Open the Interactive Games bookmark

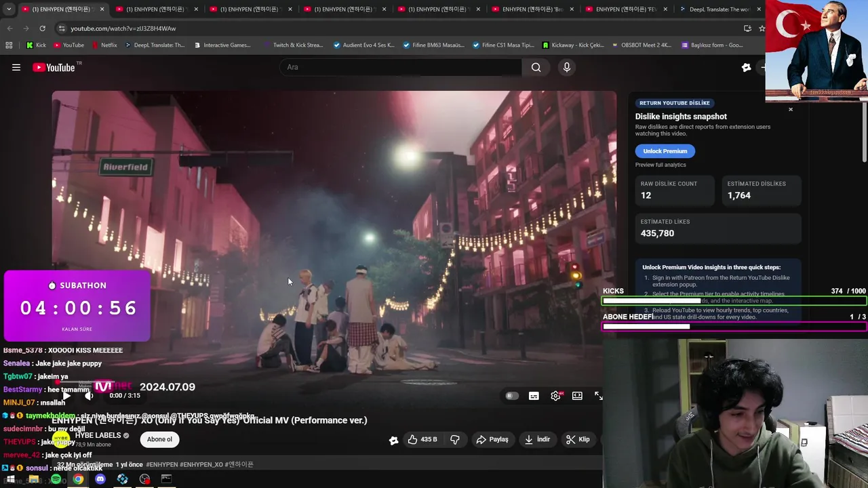point(222,45)
